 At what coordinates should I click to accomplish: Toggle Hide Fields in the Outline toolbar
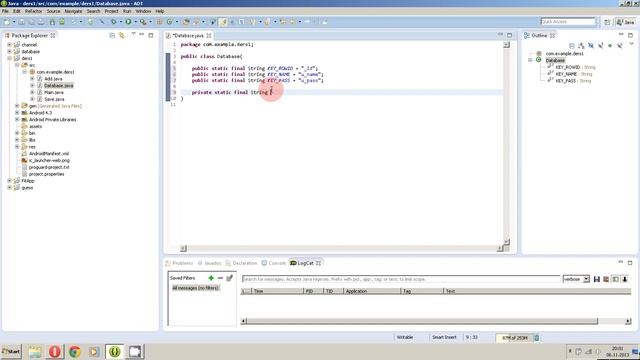coord(591,46)
